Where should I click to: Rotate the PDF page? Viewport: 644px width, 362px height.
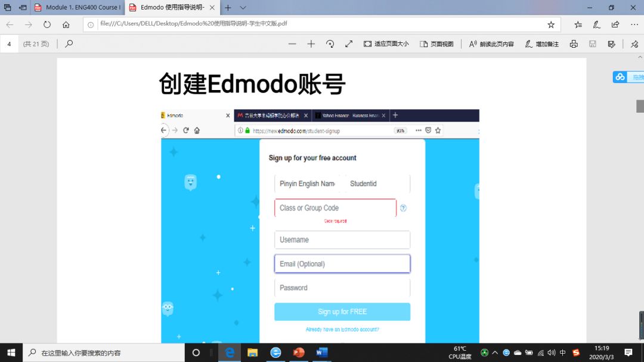[x=330, y=44]
